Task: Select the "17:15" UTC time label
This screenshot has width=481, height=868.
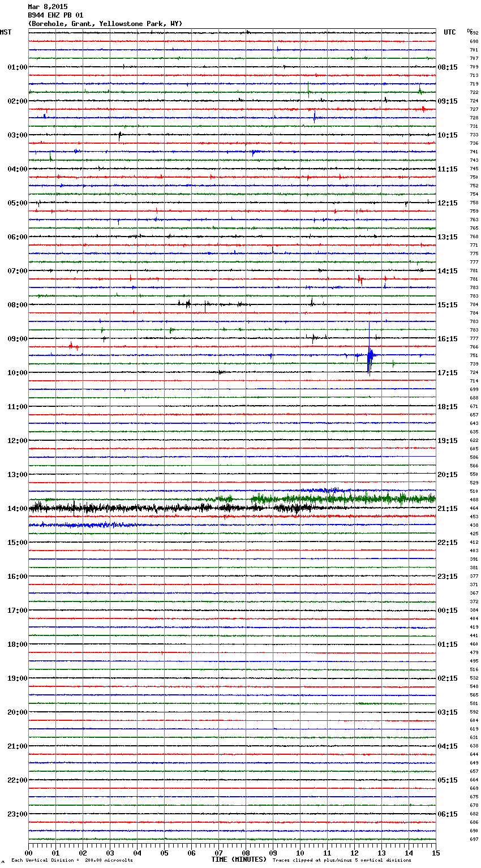Action: pos(448,373)
